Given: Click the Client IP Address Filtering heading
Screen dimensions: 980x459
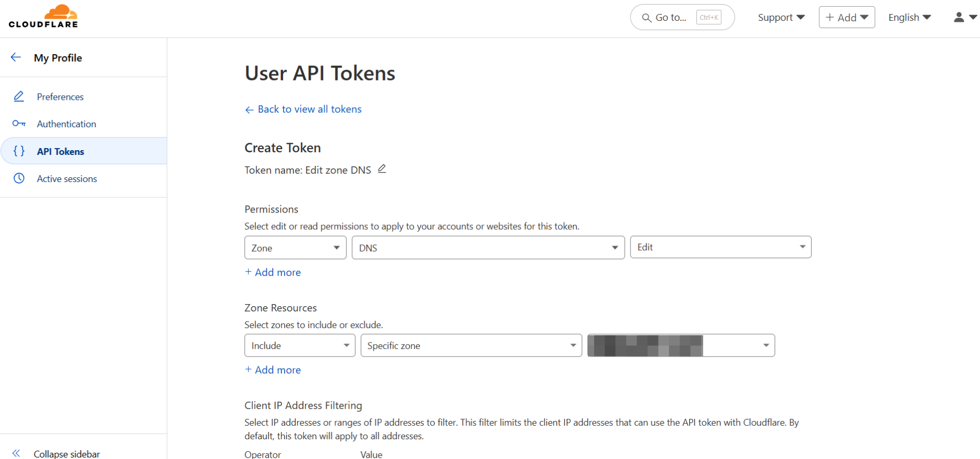Looking at the screenshot, I should 303,405.
